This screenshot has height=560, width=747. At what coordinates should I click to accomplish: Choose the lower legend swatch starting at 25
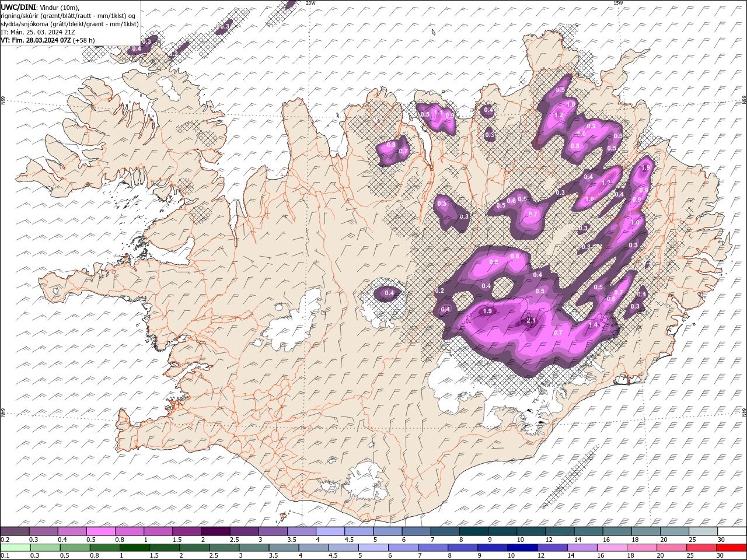[x=701, y=548]
